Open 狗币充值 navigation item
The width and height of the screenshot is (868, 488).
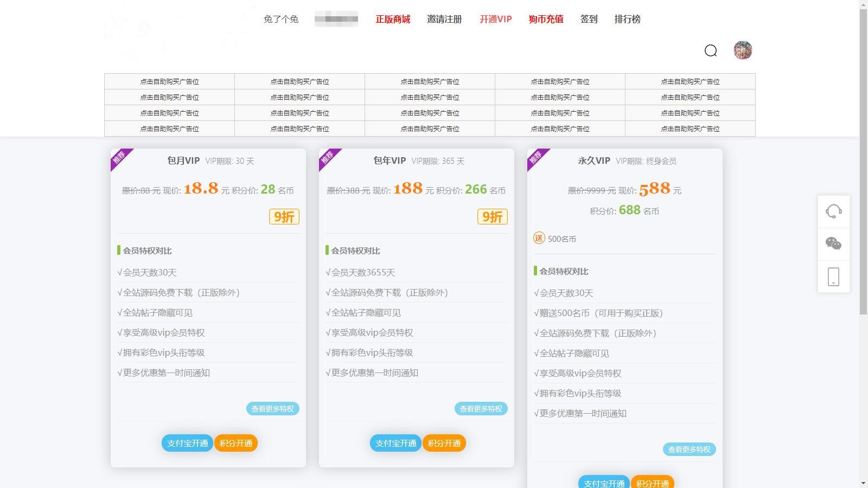[546, 19]
